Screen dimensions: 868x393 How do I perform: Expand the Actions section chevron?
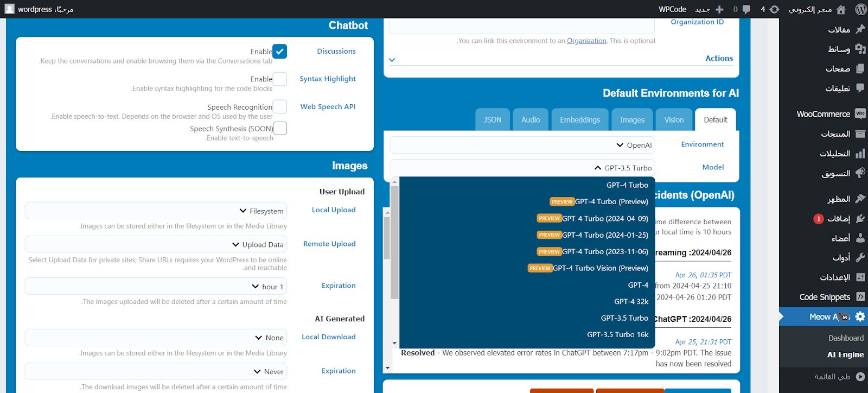(392, 60)
